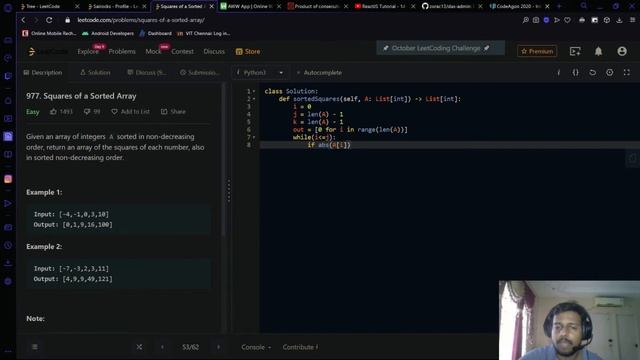Switch to the ReactJS Tutorial YouTube tab
The image size is (640, 360).
(x=384, y=6)
